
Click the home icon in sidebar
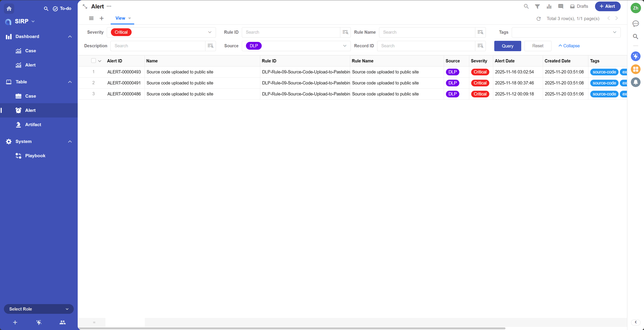[x=9, y=8]
